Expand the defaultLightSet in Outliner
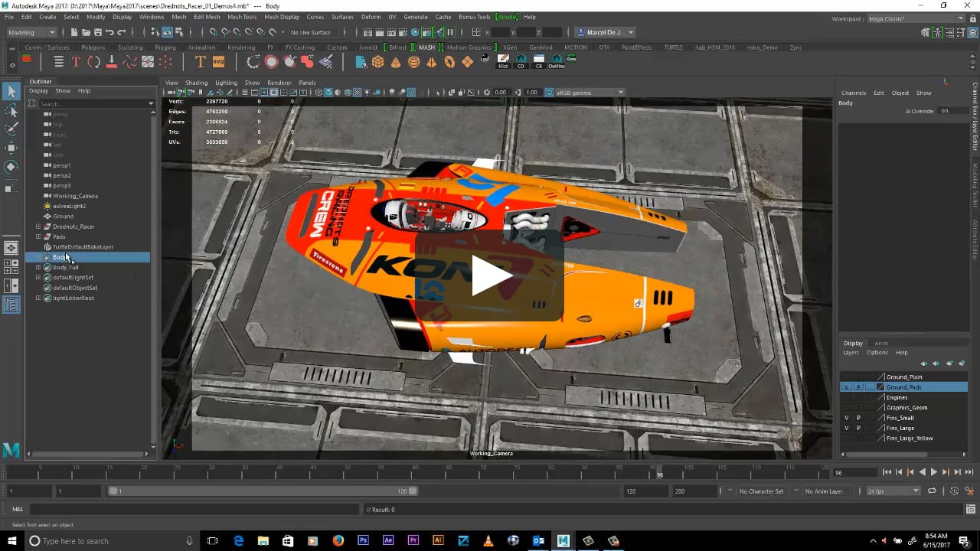Viewport: 980px width, 551px height. pos(38,277)
